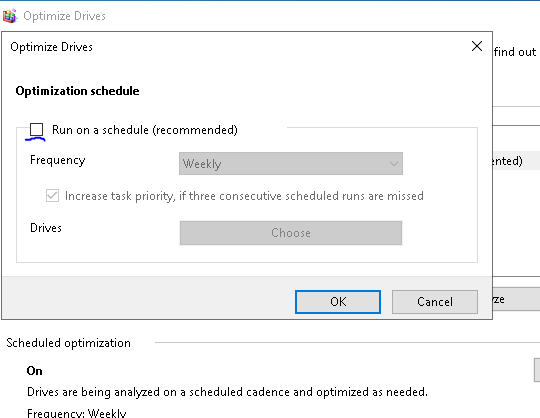Click the 'Run on a schedule (recommended)' label text
Screen dimensions: 540x418
[x=145, y=130]
